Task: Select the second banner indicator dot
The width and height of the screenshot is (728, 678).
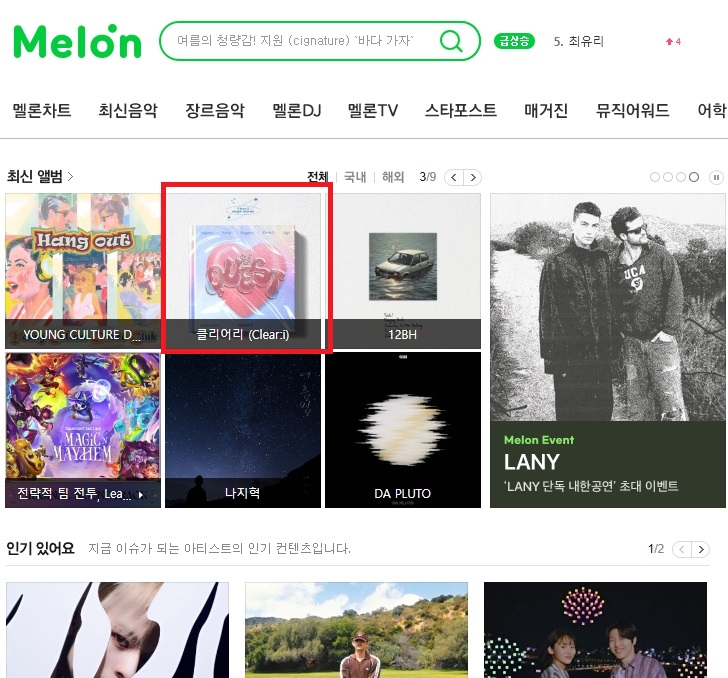Action: pyautogui.click(x=668, y=177)
